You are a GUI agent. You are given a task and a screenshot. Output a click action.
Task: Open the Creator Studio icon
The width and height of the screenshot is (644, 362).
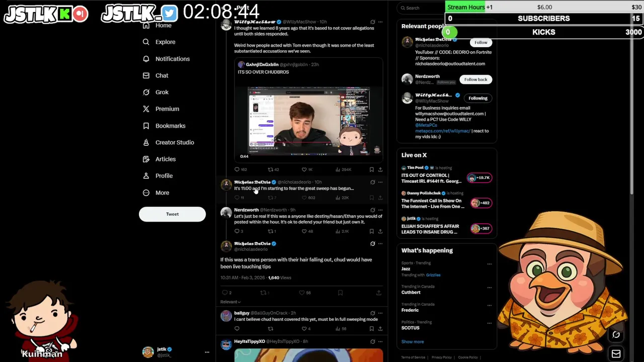point(146,142)
